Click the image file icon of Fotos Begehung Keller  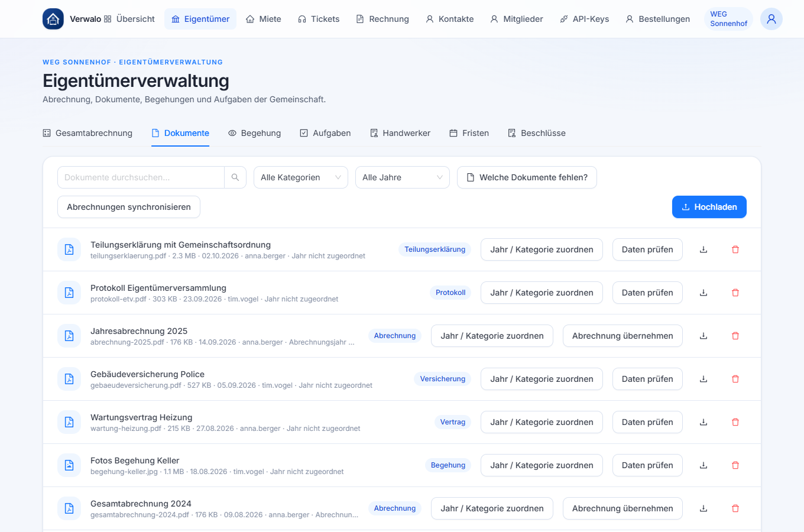(69, 465)
